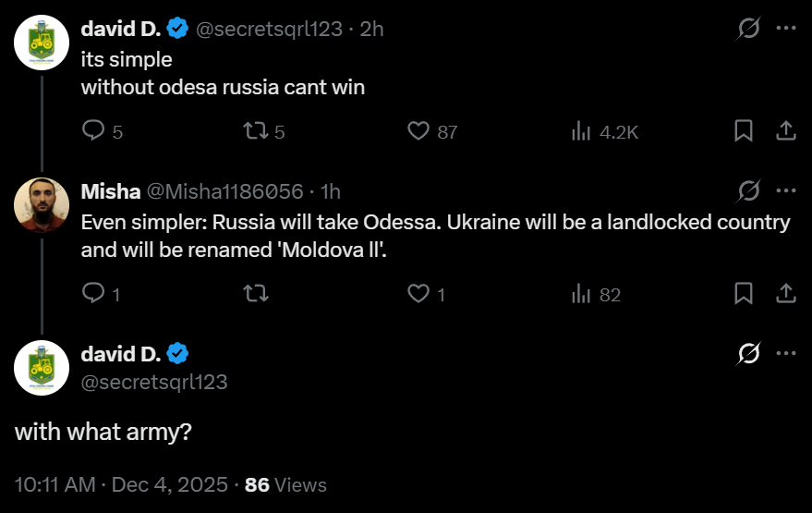Open more options for first tweet
This screenshot has width=812, height=513.
click(x=786, y=28)
